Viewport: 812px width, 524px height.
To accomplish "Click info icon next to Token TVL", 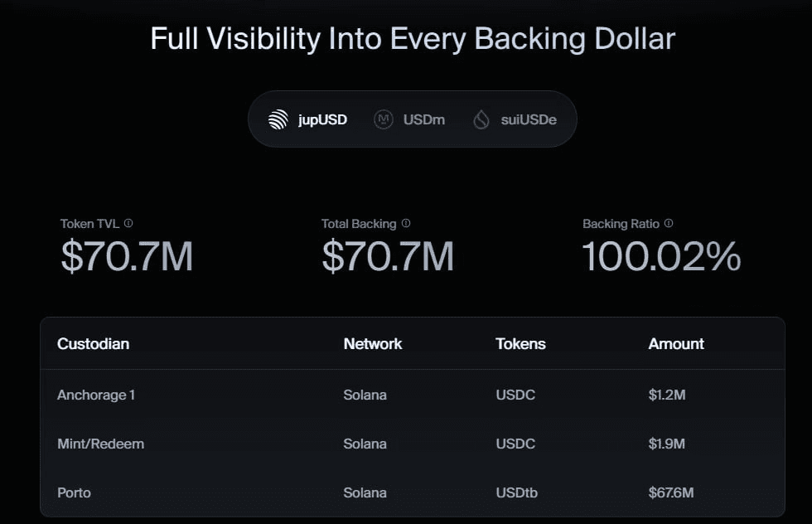I will (x=128, y=224).
